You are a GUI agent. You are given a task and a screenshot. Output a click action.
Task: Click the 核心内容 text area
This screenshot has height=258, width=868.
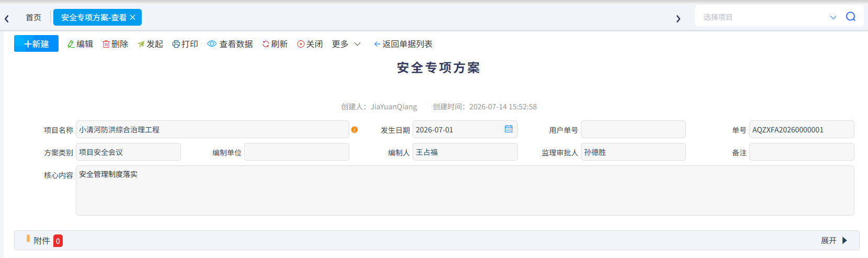pos(465,190)
